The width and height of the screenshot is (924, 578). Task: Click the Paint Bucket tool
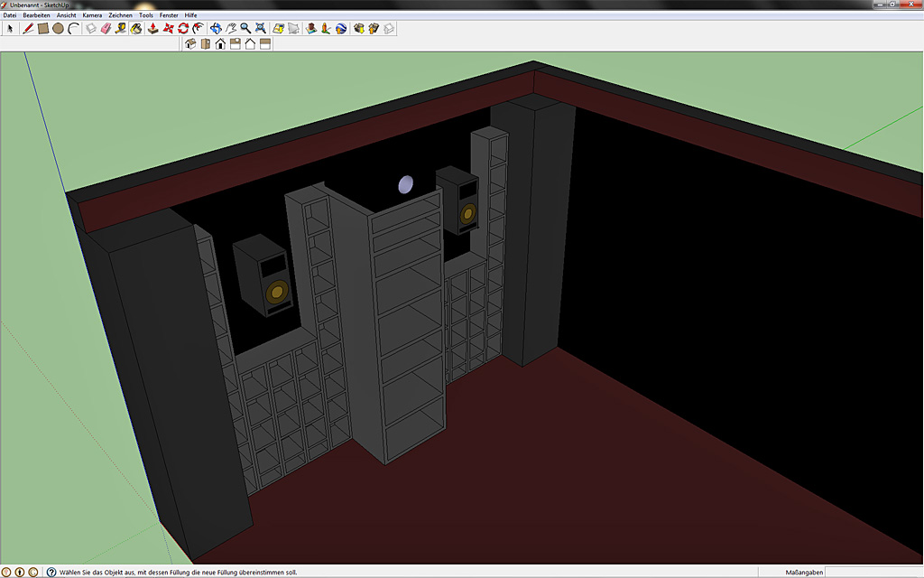(136, 29)
